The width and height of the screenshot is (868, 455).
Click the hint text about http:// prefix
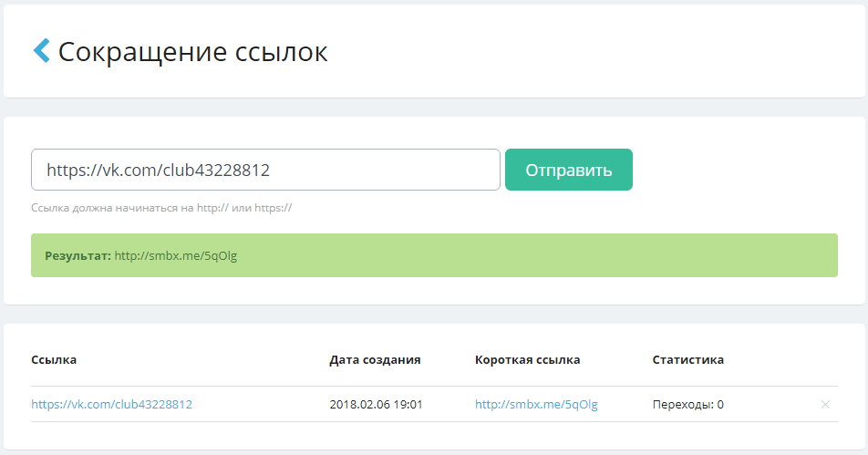tap(160, 208)
